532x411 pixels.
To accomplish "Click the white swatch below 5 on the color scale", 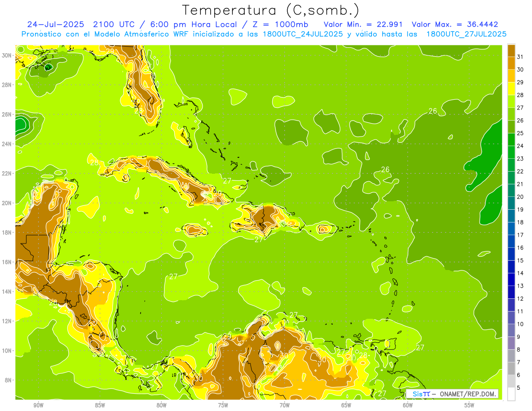I will tap(511, 394).
